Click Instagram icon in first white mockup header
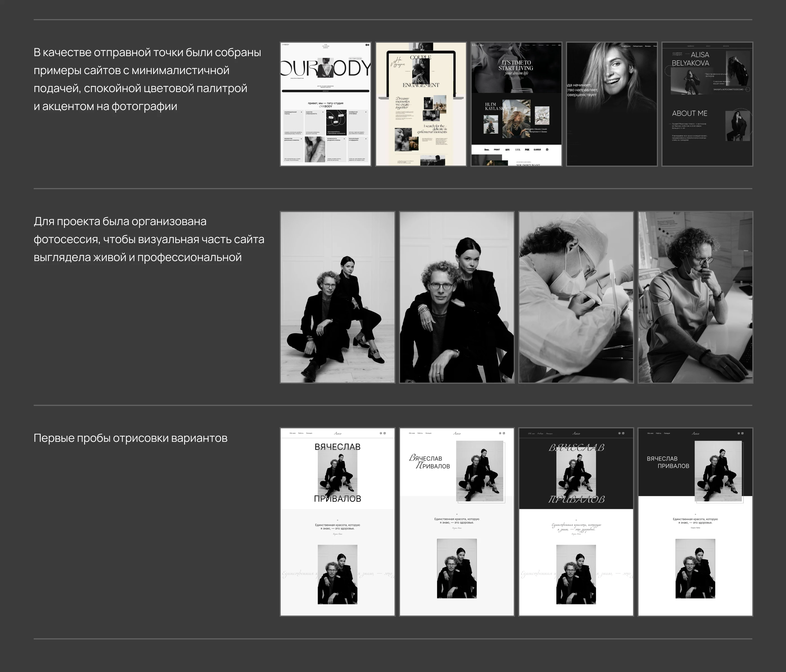The width and height of the screenshot is (786, 672). click(385, 433)
